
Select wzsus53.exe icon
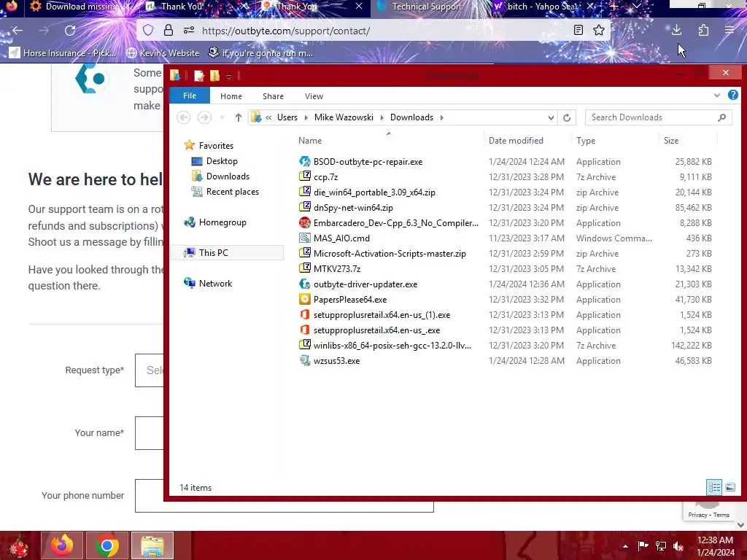pos(305,360)
